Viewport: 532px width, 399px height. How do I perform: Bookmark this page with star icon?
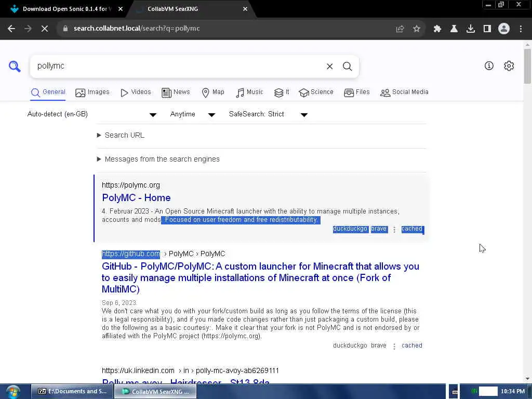417,29
